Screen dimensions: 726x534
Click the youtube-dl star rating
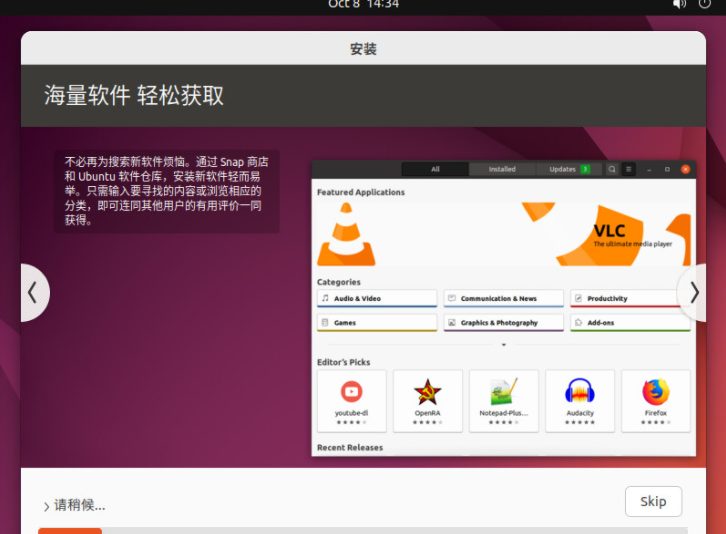(x=351, y=422)
